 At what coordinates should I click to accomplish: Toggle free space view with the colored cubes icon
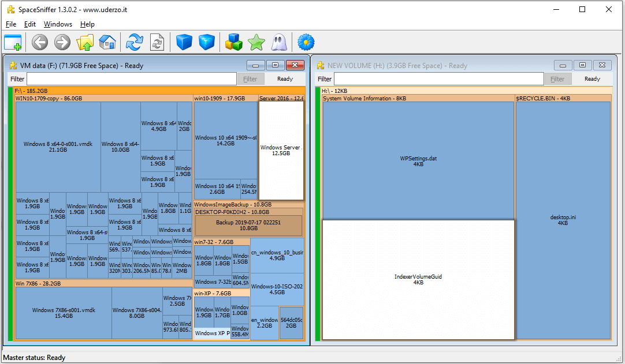coord(233,42)
